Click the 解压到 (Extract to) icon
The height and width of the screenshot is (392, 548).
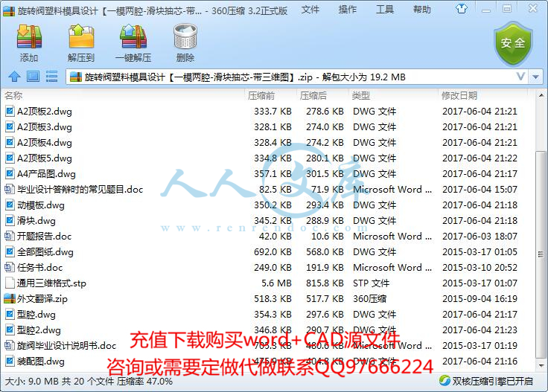[81, 36]
